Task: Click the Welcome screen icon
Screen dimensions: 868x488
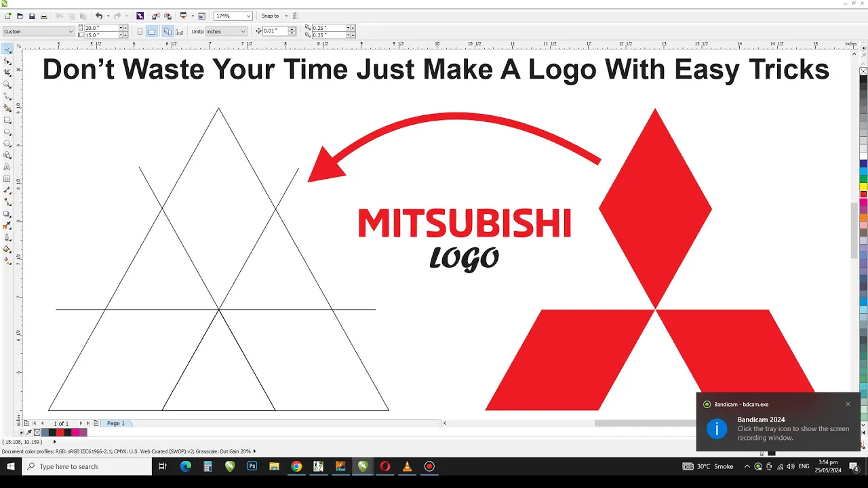Action: click(x=201, y=16)
